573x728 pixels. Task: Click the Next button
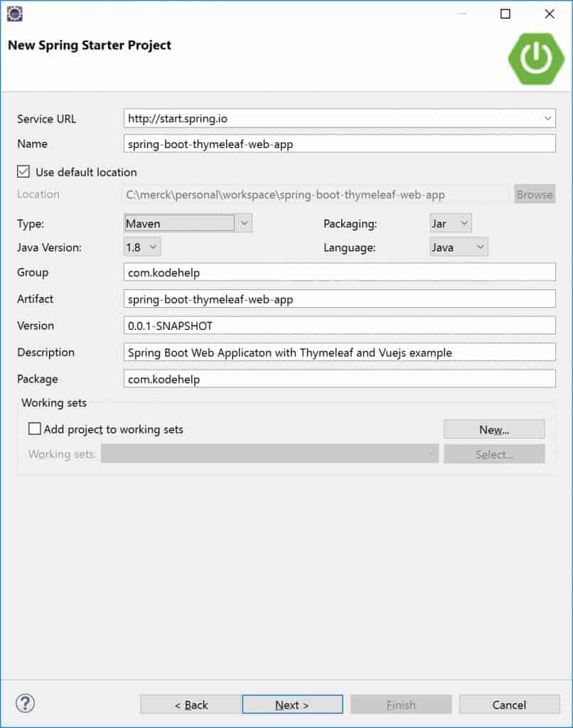coord(291,705)
